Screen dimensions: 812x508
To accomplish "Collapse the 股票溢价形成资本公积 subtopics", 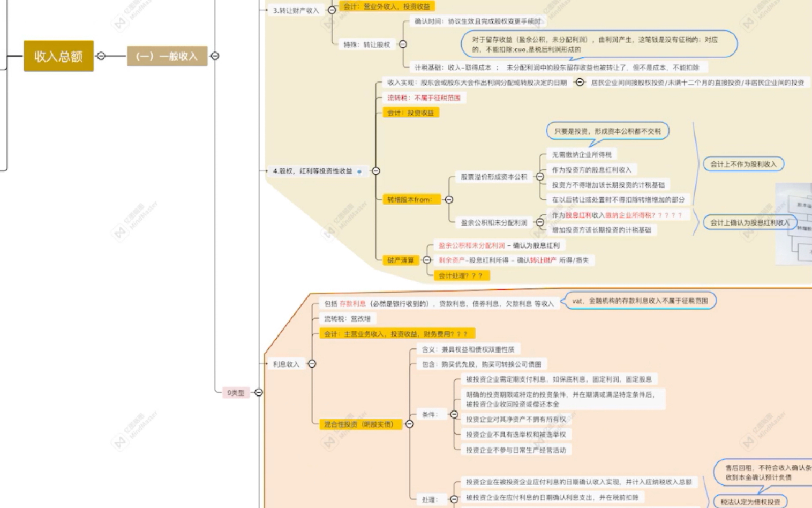I will tap(540, 177).
